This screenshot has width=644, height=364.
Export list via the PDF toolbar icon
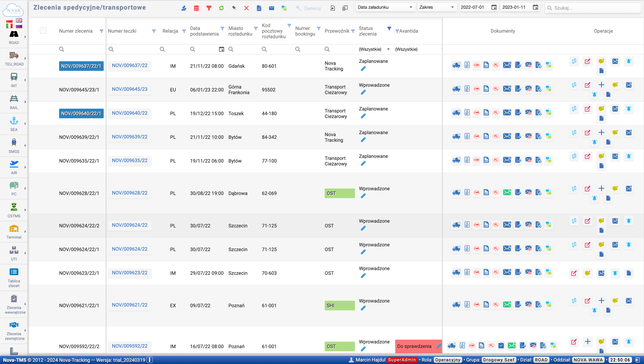tap(259, 8)
